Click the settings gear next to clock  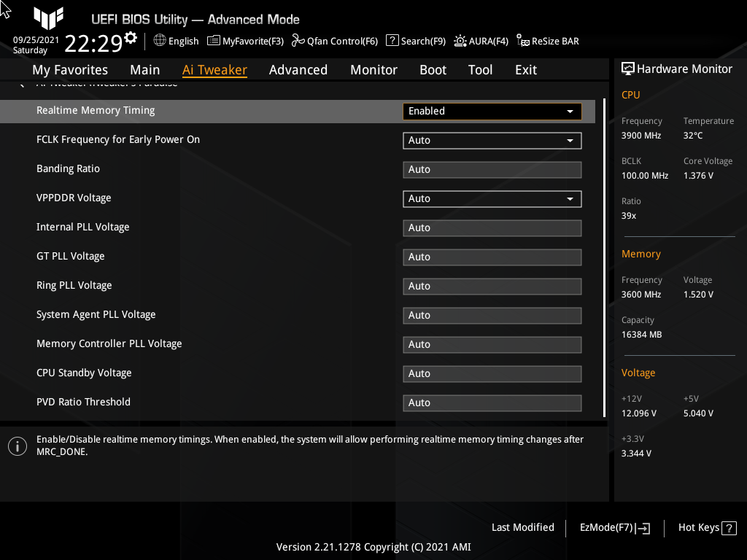131,38
